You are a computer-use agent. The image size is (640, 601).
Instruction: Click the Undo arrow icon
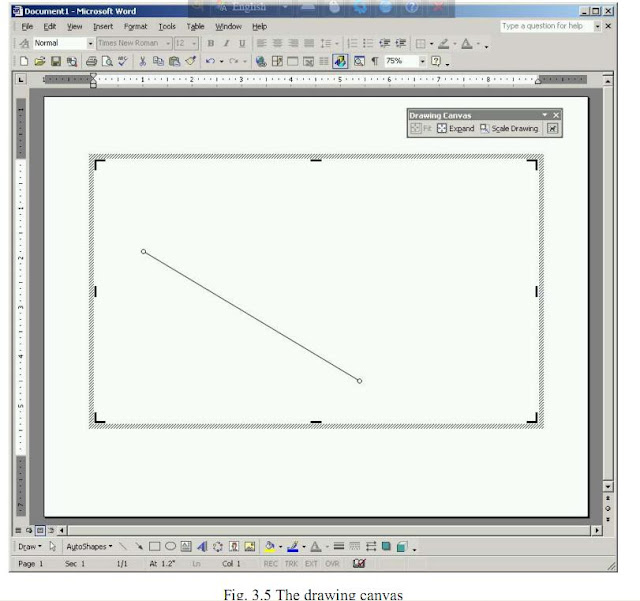pos(210,61)
